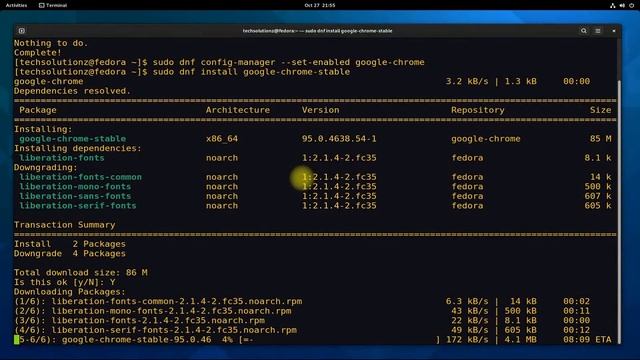The height and width of the screenshot is (360, 640).
Task: Click 'Dependencies resolved.' text
Action: tap(72, 91)
